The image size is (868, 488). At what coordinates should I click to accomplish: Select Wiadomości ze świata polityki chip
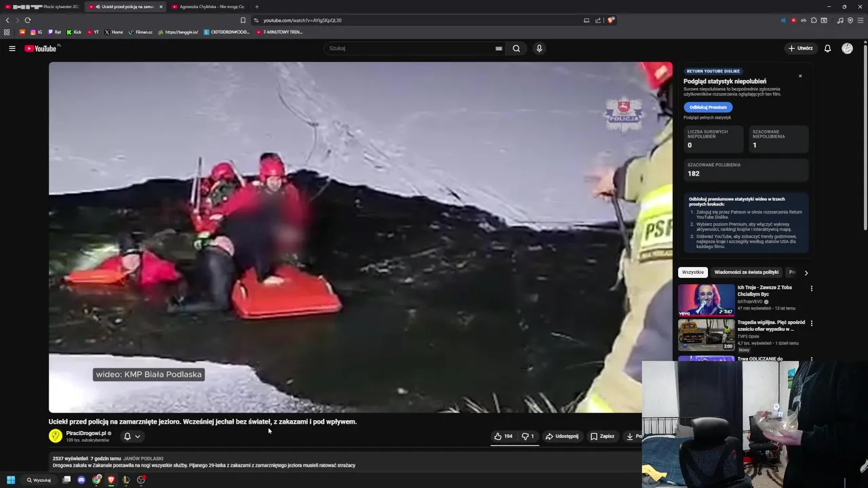tap(747, 272)
